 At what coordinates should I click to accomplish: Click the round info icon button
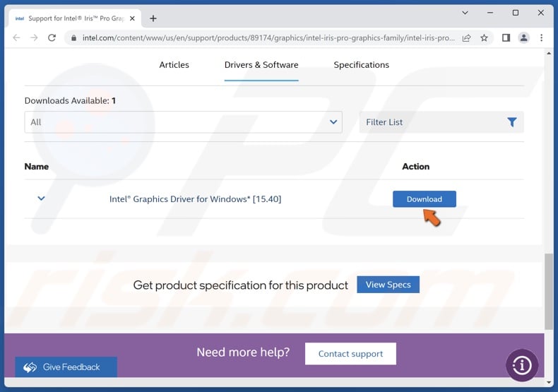coord(522,365)
